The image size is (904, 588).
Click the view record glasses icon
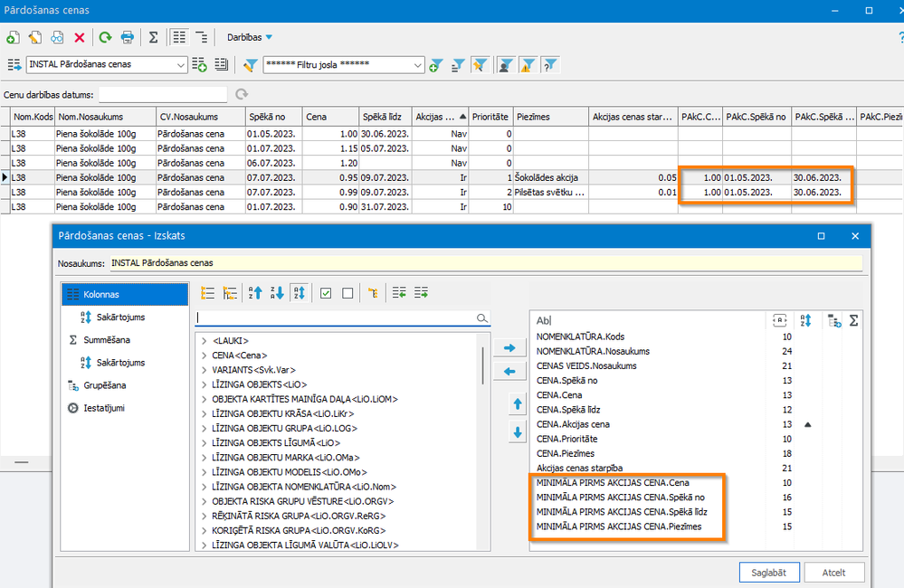pos(57,37)
